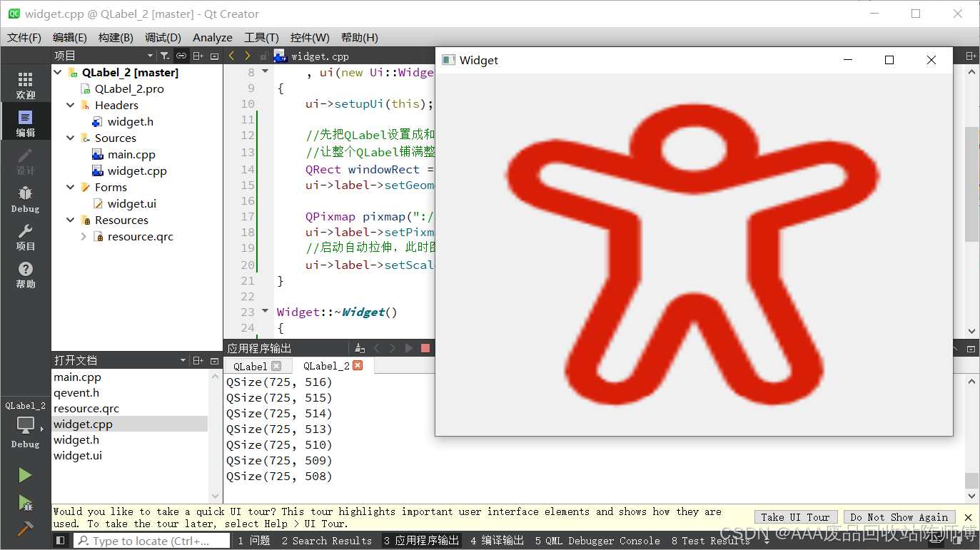Collapse the Forms folder
The image size is (980, 550).
[x=71, y=187]
